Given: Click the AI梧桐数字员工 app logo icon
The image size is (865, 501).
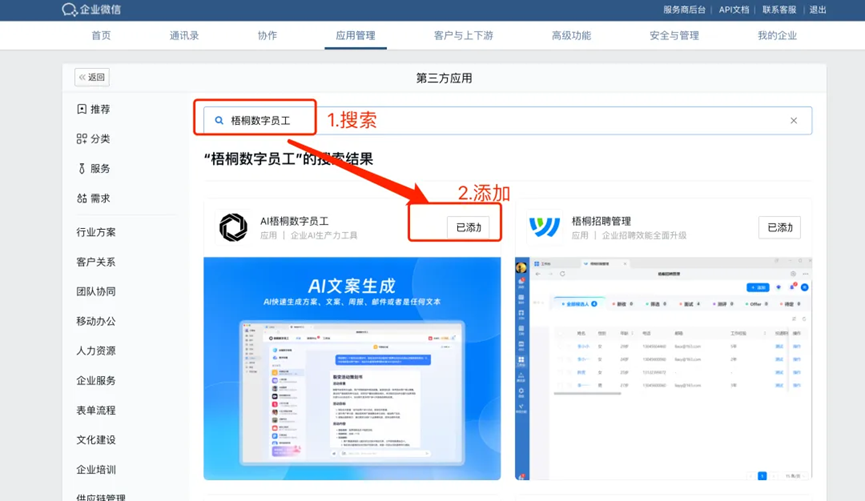Looking at the screenshot, I should click(233, 227).
